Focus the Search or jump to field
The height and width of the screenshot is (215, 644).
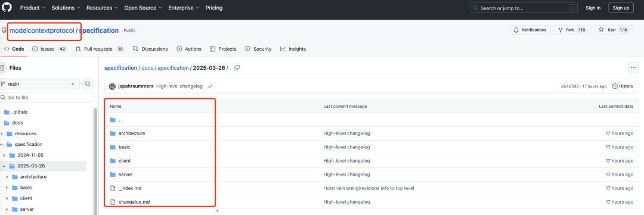tap(524, 8)
